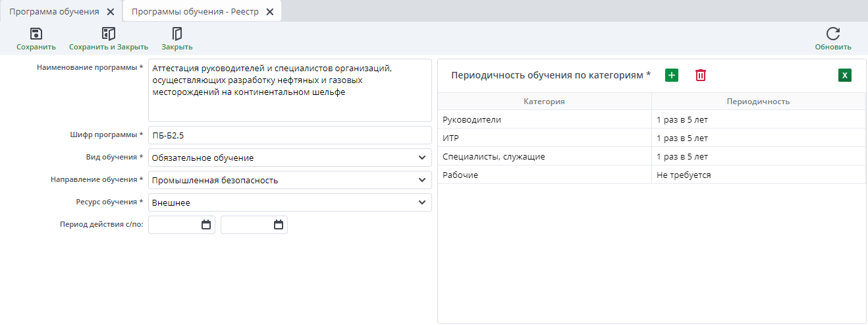
Task: Click Сохранить и Закрыть toolbar icon
Action: tap(109, 34)
